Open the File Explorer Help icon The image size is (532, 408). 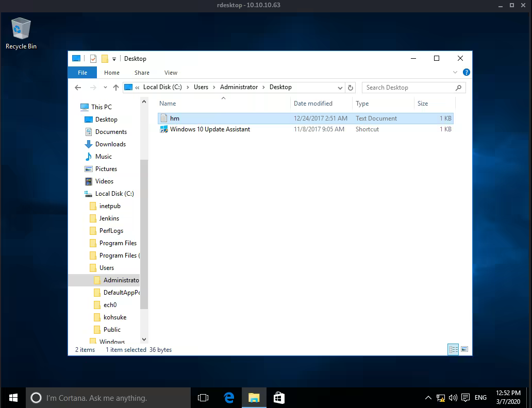click(x=466, y=73)
